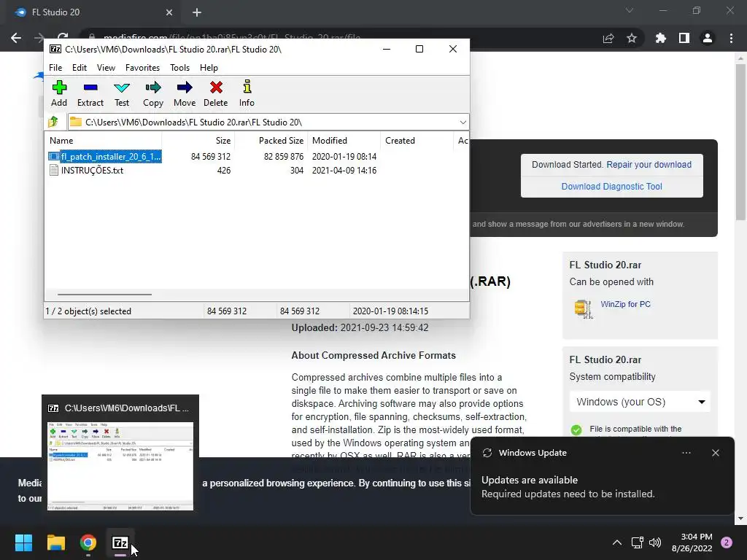747x560 pixels.
Task: Open the clock and date panel
Action: click(692, 542)
